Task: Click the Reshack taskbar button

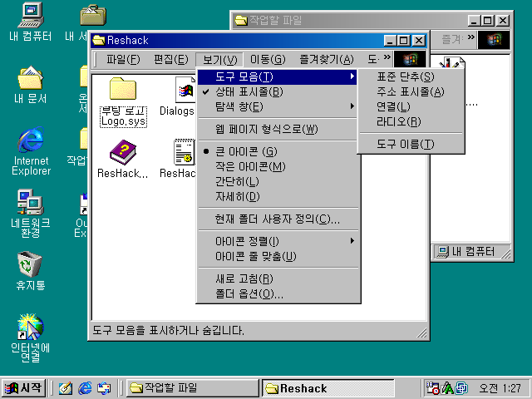Action: [328, 388]
